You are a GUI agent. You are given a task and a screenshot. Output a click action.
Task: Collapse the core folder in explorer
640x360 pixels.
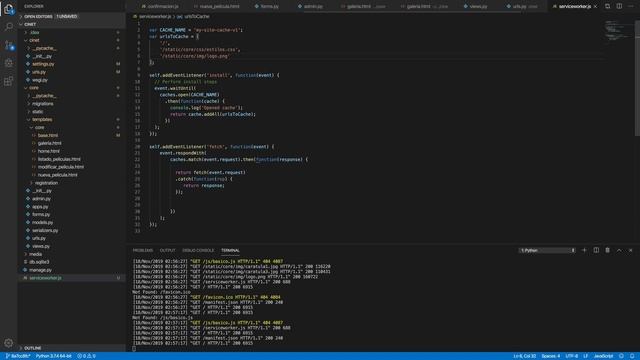(x=33, y=88)
